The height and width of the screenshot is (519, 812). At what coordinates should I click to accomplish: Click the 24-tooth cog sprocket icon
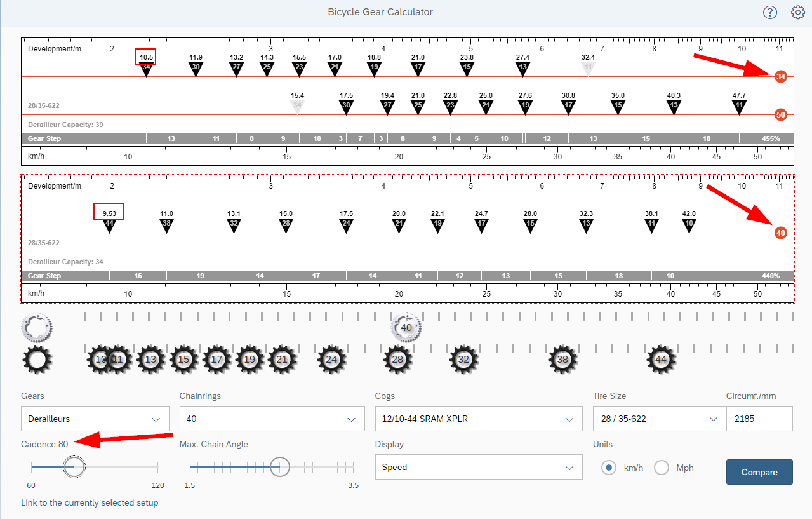tap(331, 360)
